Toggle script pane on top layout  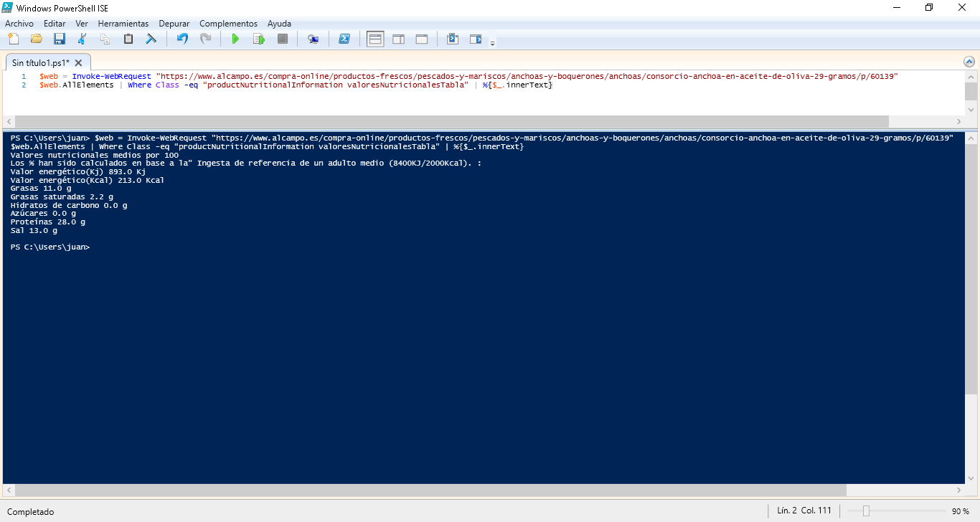point(375,39)
